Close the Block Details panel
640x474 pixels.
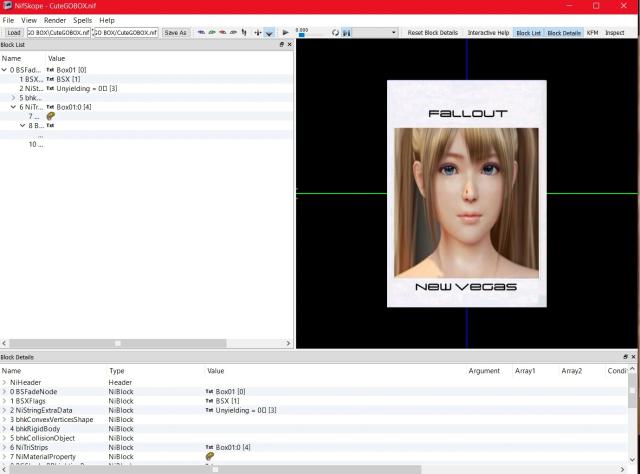(633, 357)
